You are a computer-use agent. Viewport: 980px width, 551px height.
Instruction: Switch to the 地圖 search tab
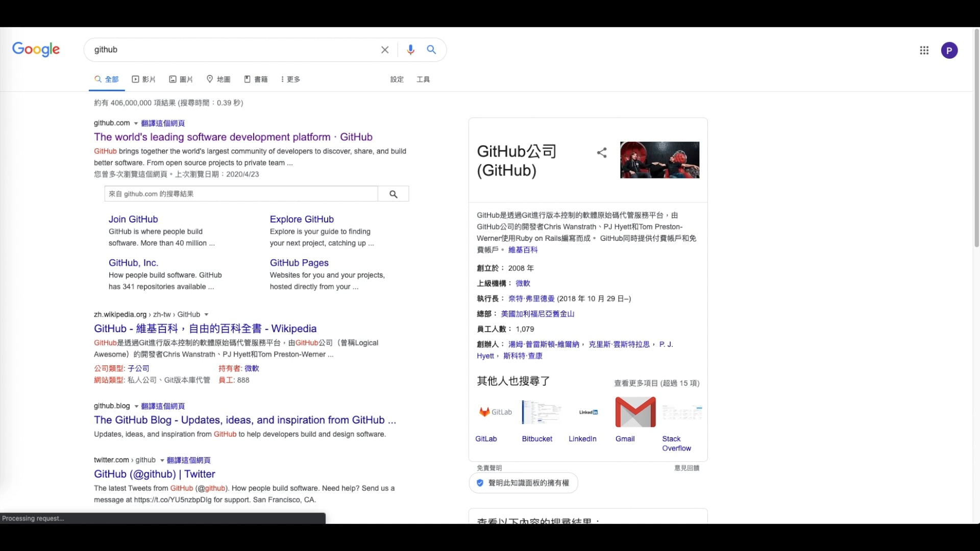(218, 79)
